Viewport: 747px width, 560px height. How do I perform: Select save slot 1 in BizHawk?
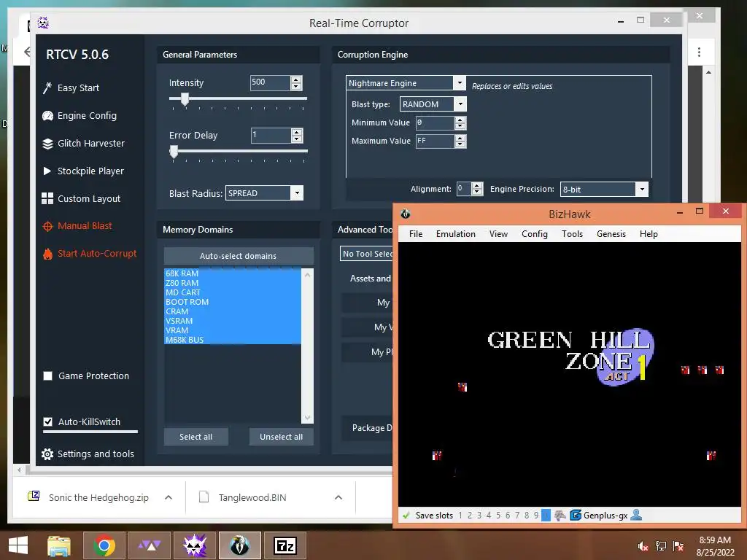click(460, 516)
